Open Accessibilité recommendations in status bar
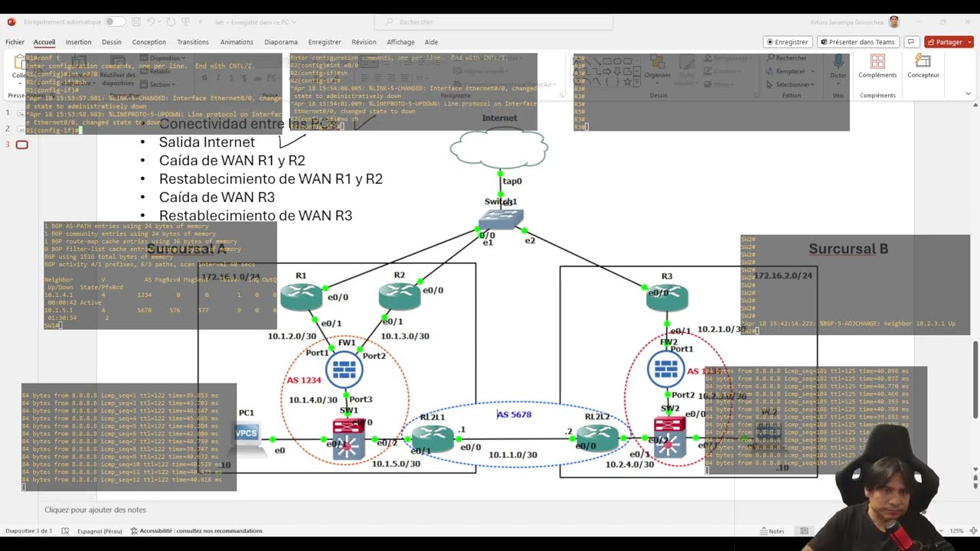The image size is (980, 551). (x=196, y=531)
